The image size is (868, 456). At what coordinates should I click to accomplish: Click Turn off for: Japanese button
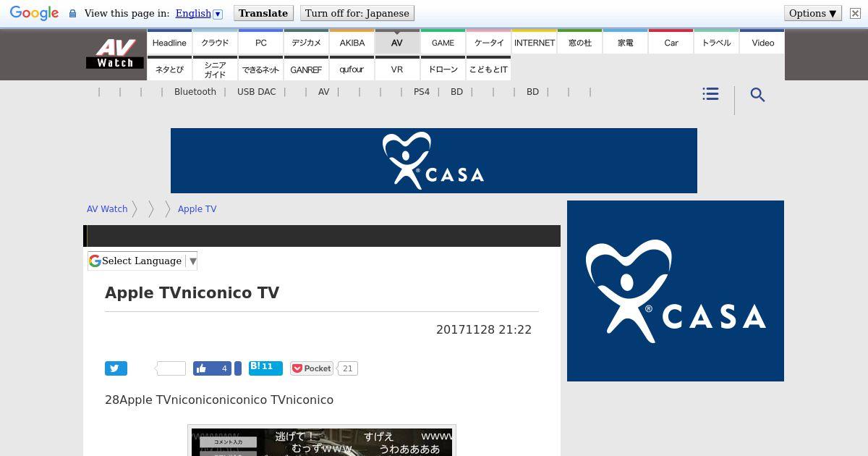tap(357, 13)
